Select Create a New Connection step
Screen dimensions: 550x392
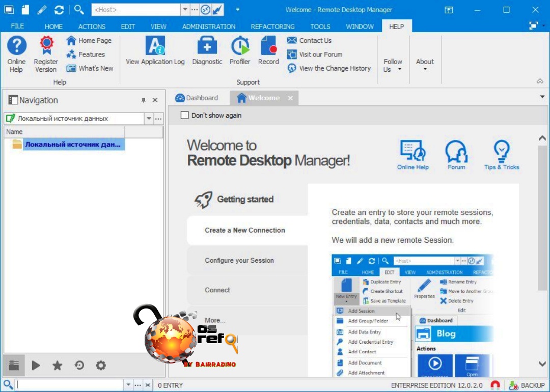coord(248,230)
